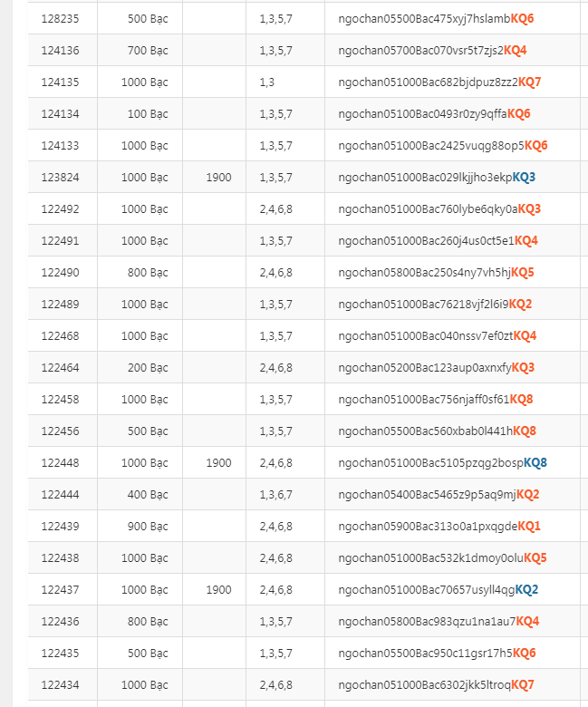Open the blue KQ2 link in row 122437
This screenshot has width=588, height=707.
(x=526, y=589)
